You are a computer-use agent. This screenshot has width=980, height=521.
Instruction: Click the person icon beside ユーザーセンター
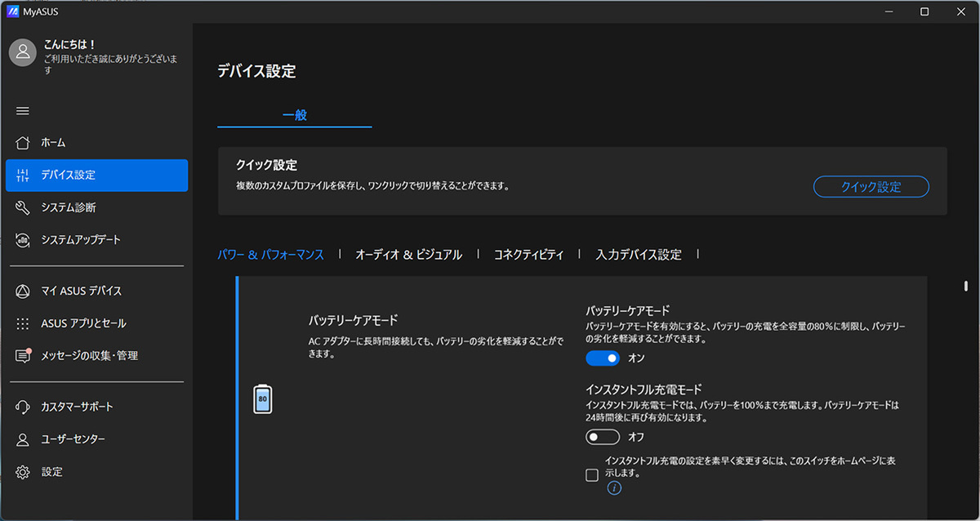[23, 439]
